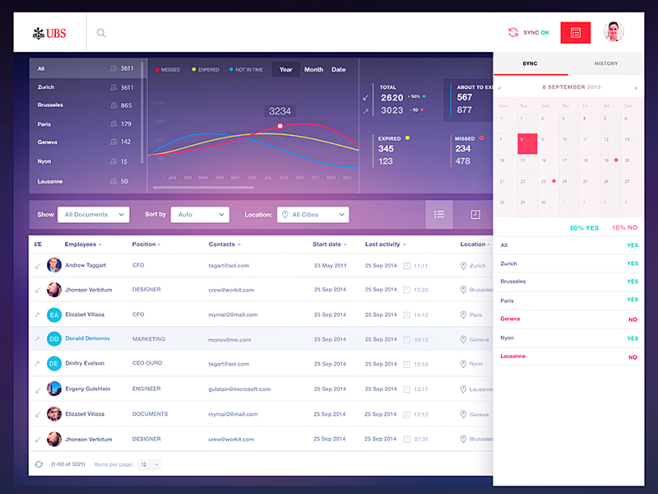Toggle the Not In Time legend series
658x494 pixels.
[x=246, y=70]
